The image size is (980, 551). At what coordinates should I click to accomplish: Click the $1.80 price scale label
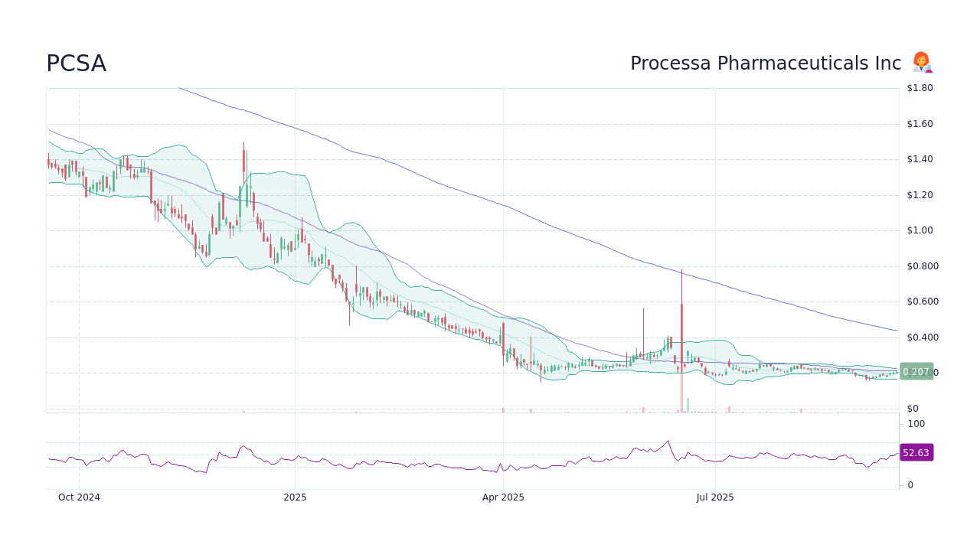tap(919, 87)
